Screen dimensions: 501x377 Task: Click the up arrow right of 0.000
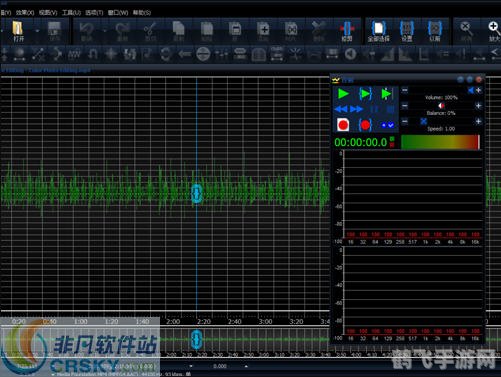tap(246, 366)
